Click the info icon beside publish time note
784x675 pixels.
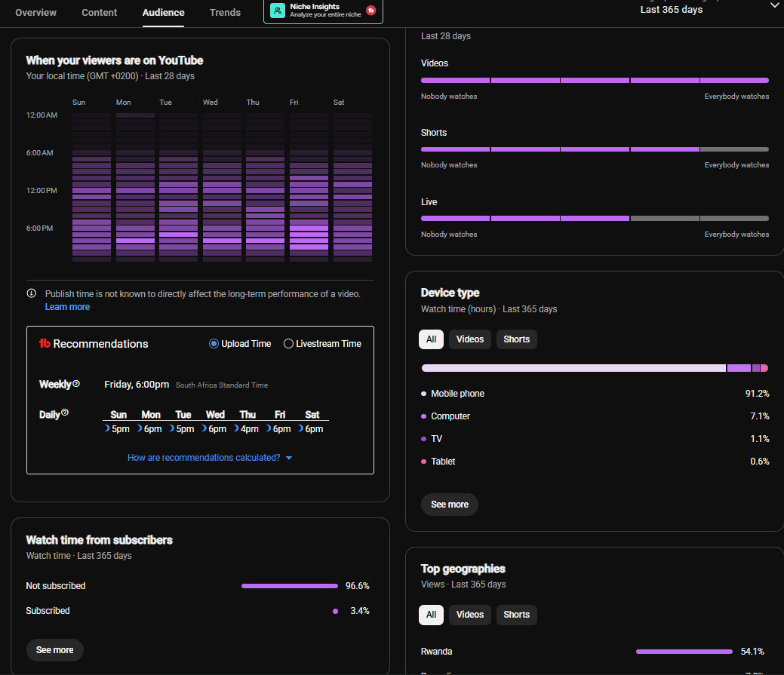point(32,293)
